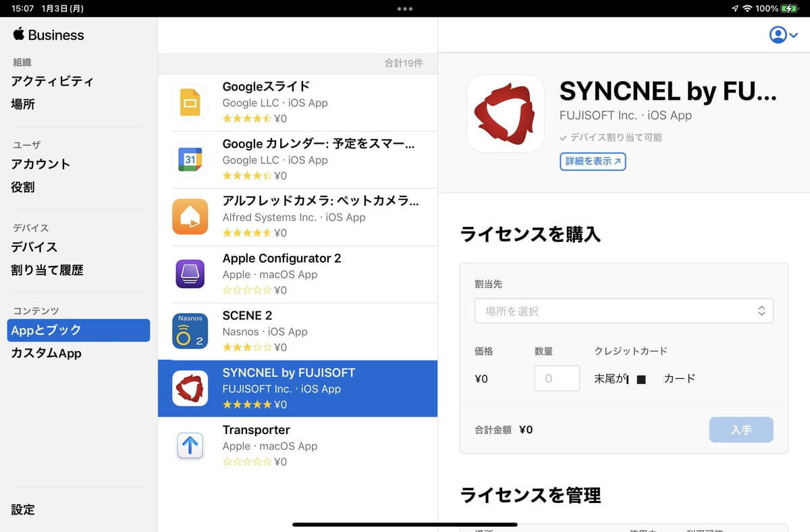Image resolution: width=810 pixels, height=532 pixels.
Task: Select Apple Configurator 2 title in list
Action: [x=281, y=258]
